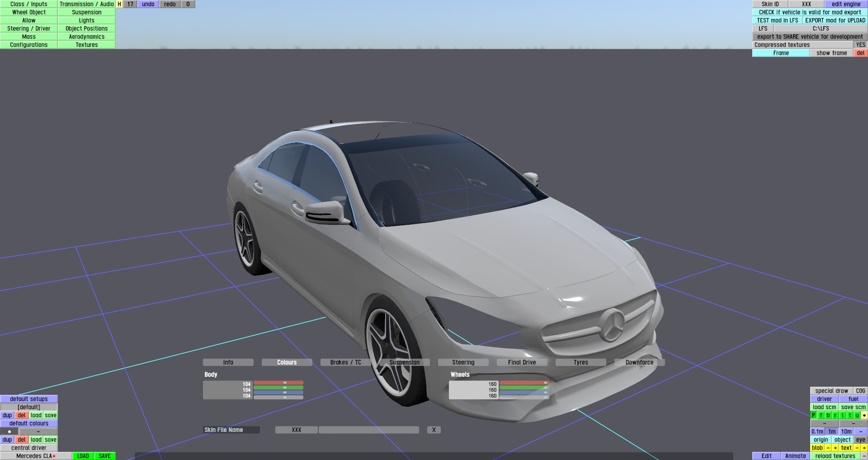Click the minus button right of text

[857, 448]
